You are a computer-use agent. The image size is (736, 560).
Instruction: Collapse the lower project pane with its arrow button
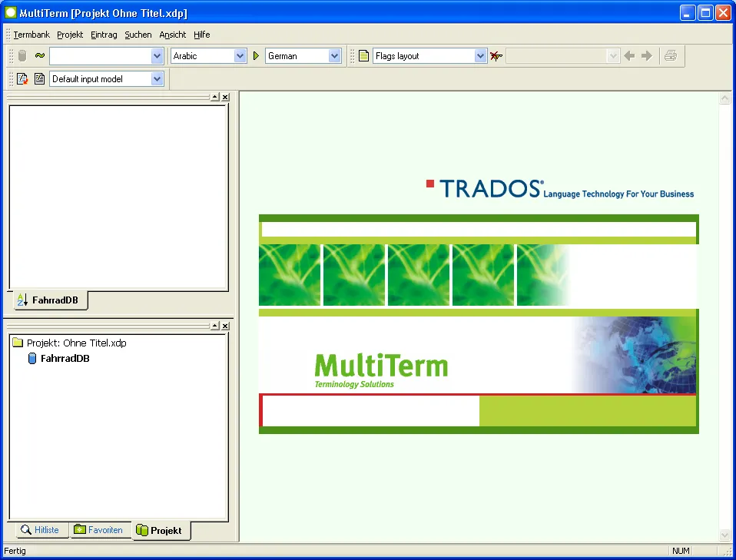coord(215,326)
